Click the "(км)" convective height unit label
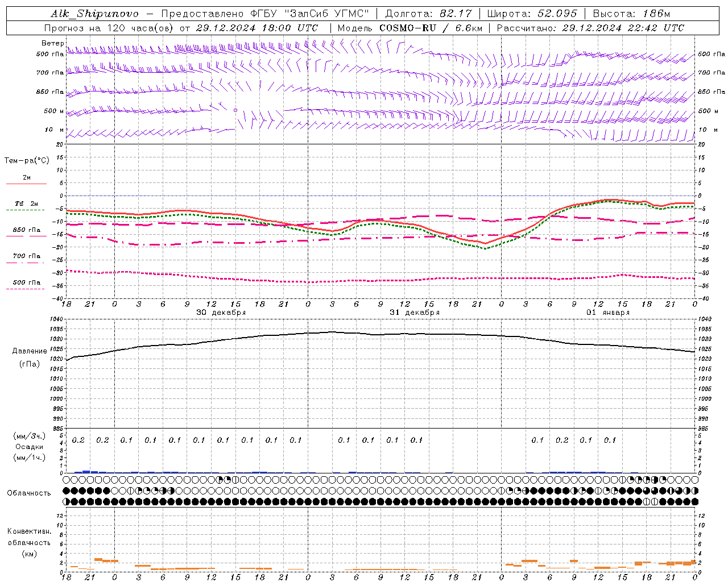The width and height of the screenshot is (728, 582). [x=30, y=553]
